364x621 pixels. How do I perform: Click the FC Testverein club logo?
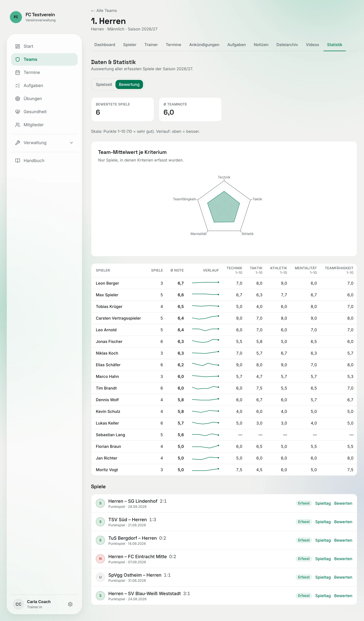tap(16, 17)
